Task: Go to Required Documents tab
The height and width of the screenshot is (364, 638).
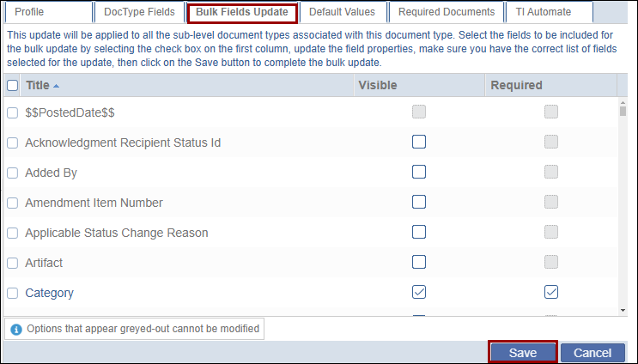Action: click(x=446, y=12)
